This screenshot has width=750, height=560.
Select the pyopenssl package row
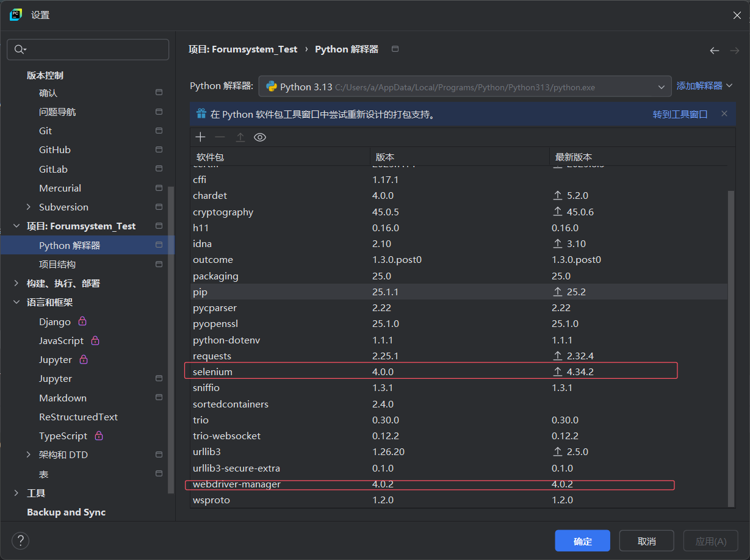tap(458, 323)
